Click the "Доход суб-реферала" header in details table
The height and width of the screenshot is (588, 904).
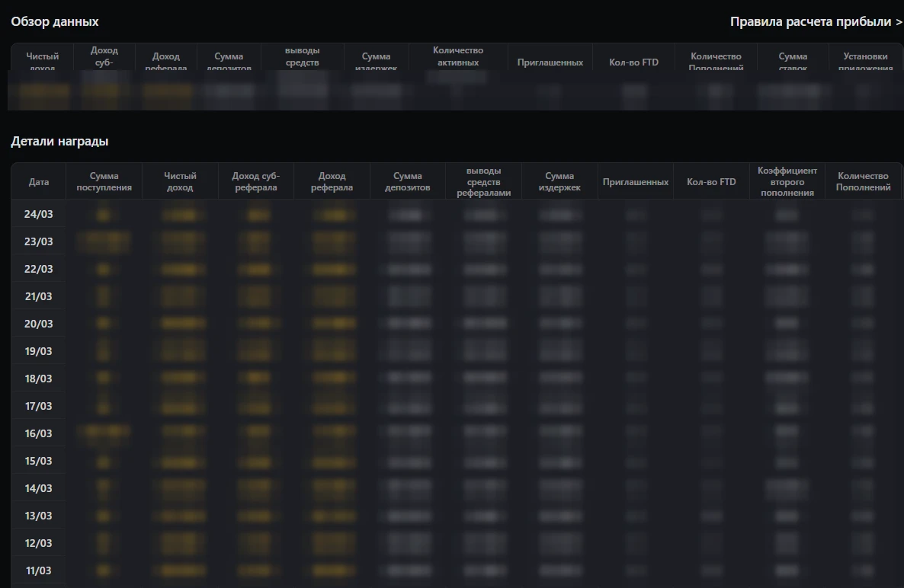255,181
